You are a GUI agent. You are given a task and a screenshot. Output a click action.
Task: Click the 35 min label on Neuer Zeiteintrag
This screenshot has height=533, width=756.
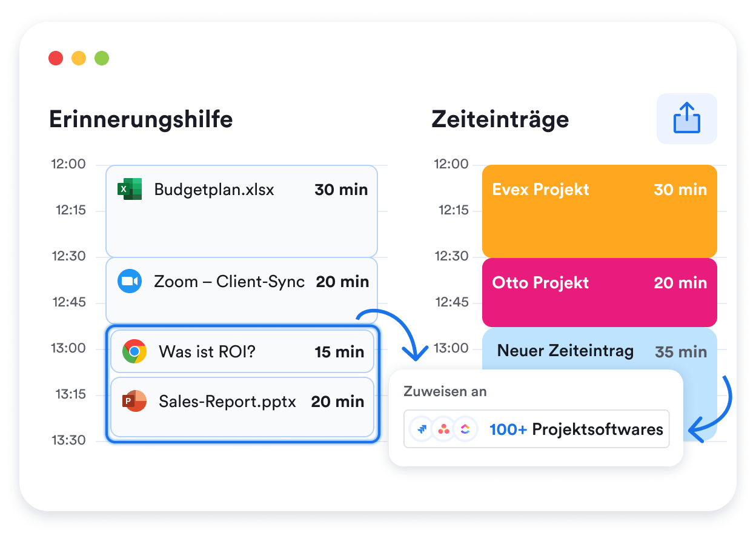681,352
